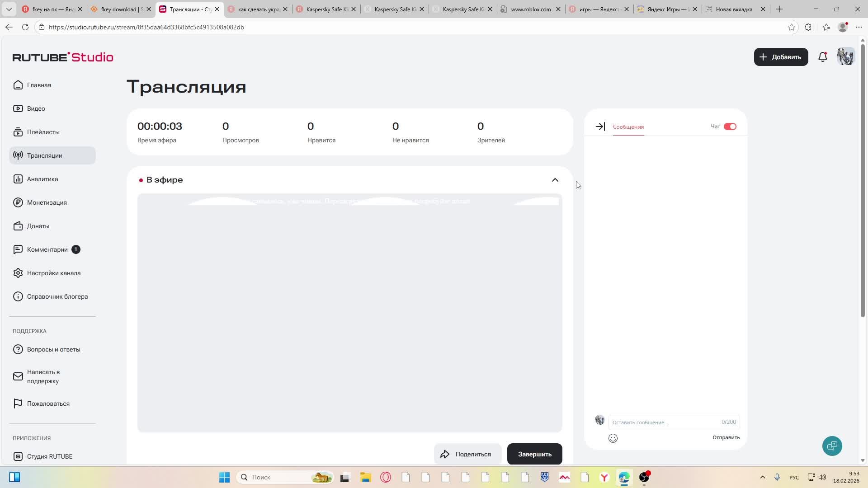Switch to the www.roblox.com browser tab
This screenshot has width=868, height=488.
[530, 9]
